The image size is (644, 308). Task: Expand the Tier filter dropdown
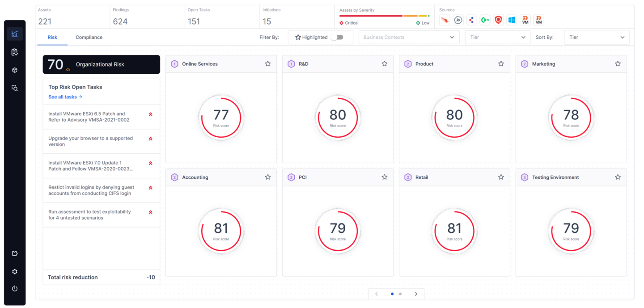tap(497, 38)
